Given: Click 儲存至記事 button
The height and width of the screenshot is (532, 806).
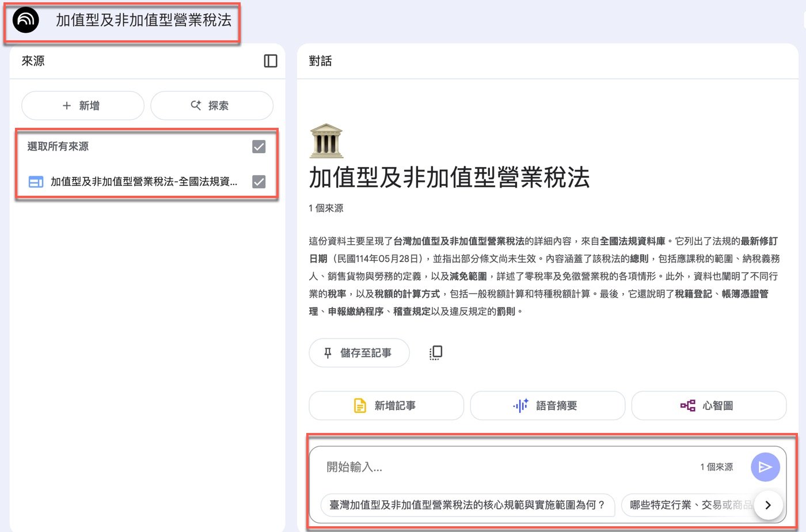Looking at the screenshot, I should [359, 353].
